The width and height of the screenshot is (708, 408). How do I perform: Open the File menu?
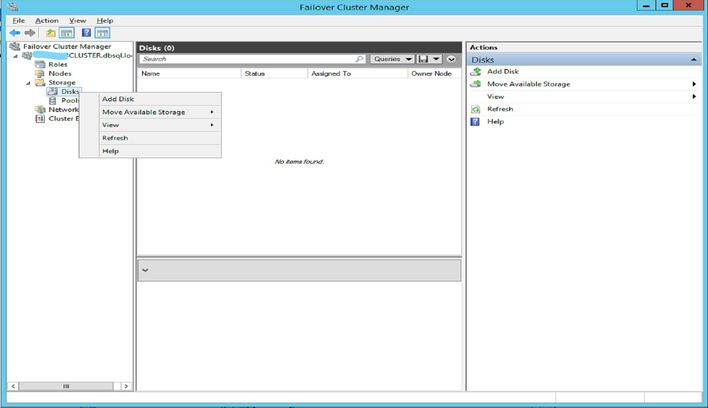click(19, 21)
